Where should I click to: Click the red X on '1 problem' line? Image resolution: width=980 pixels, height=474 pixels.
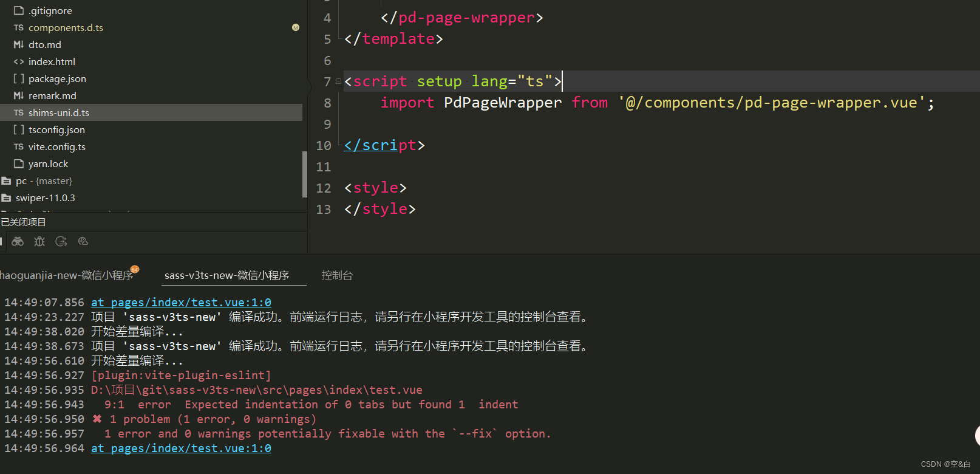97,419
